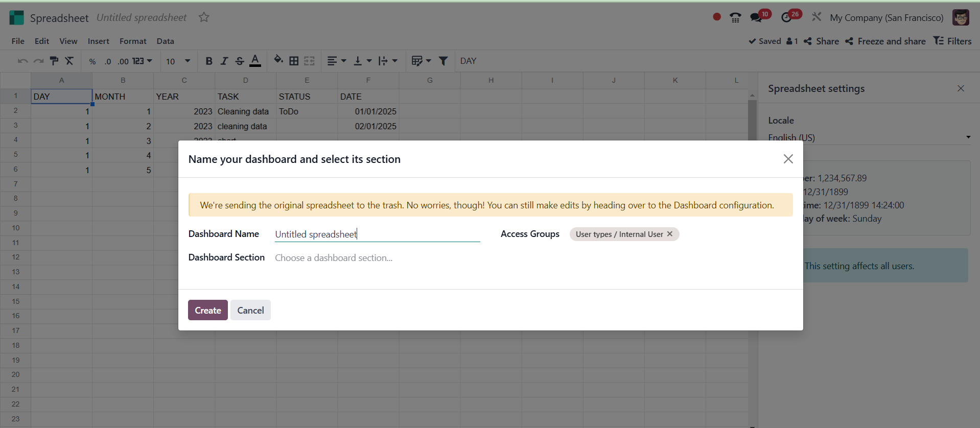
Task: Close the dashboard naming dialog
Action: click(788, 159)
